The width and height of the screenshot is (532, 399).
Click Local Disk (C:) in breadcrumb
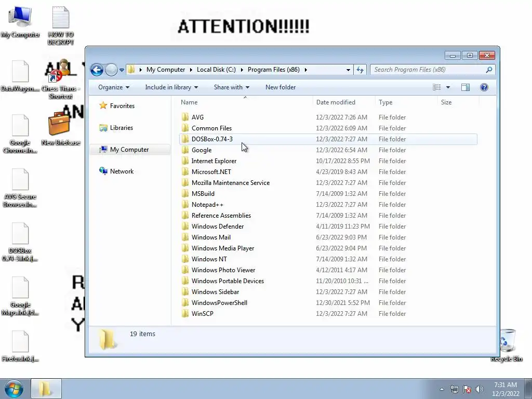pyautogui.click(x=216, y=70)
